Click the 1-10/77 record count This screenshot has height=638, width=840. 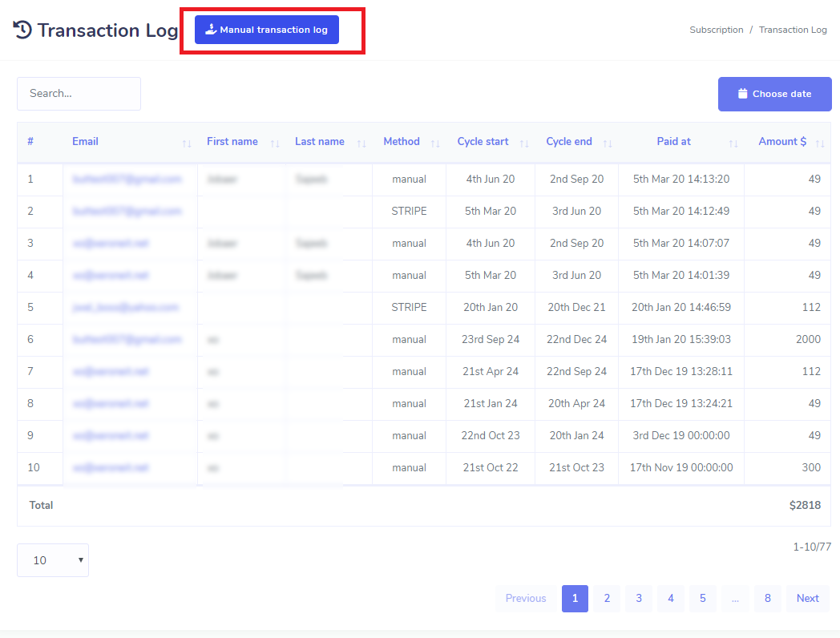(x=812, y=547)
